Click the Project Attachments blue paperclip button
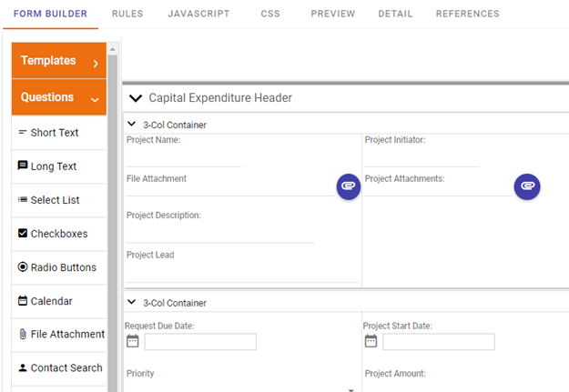The image size is (569, 392). point(527,186)
